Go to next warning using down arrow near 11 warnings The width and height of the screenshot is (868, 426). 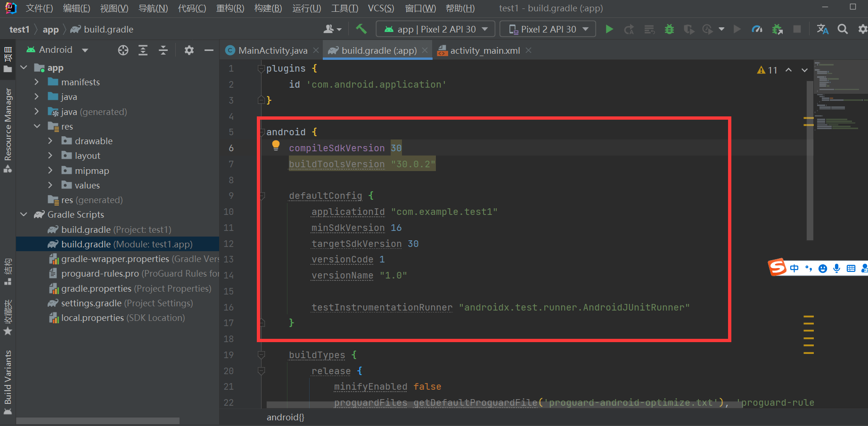[x=804, y=70]
